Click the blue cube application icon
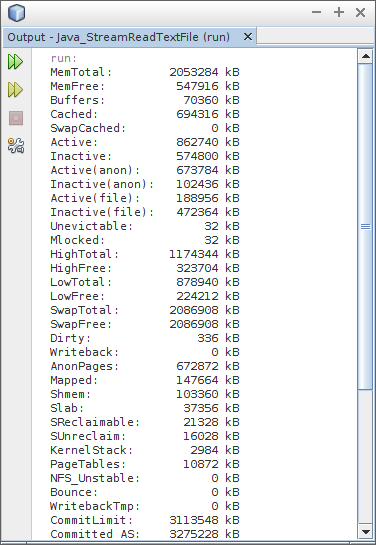The image size is (376, 545). pyautogui.click(x=16, y=13)
